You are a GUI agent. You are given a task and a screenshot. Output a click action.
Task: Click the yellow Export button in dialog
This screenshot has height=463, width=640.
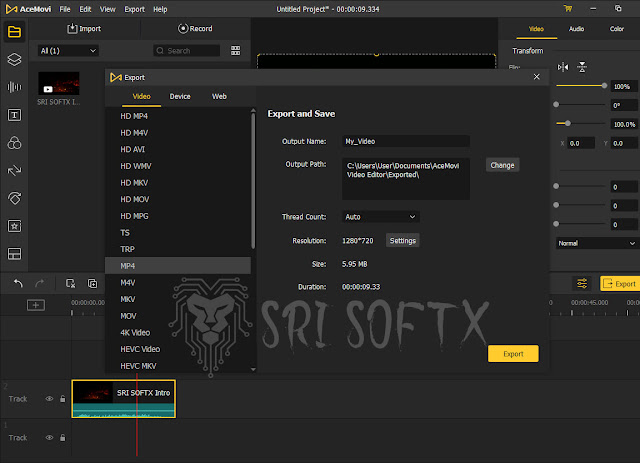[x=513, y=354]
